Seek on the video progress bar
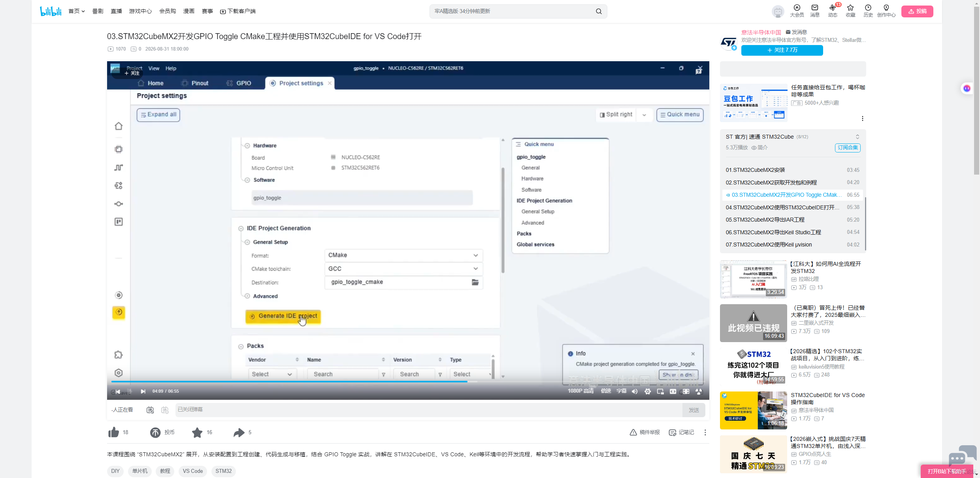Screen dimensions: 980x478 tap(408, 382)
